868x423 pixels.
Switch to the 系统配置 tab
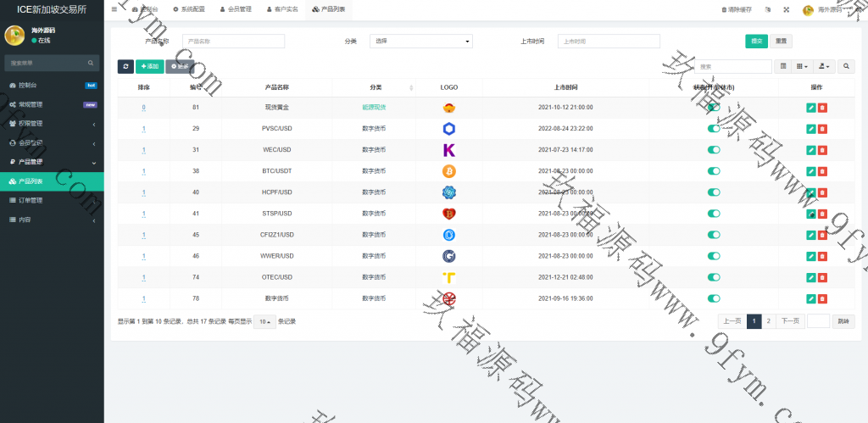(x=187, y=9)
